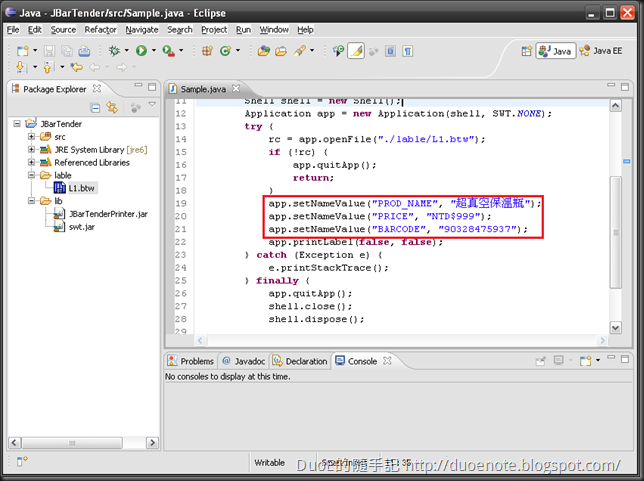Open the Refactor menu
Screen dimensions: 644x481
[x=100, y=30]
